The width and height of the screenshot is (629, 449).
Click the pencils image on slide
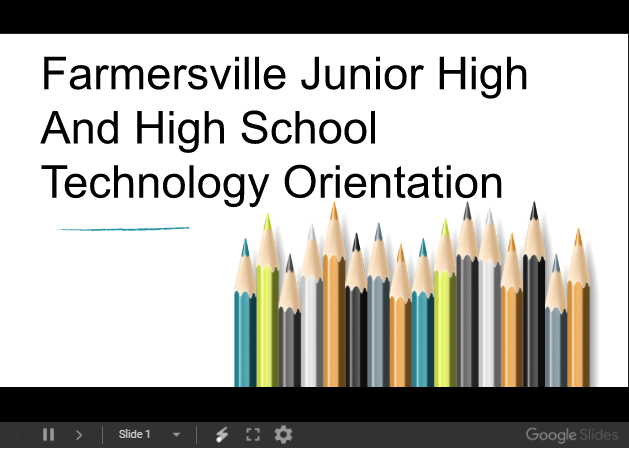(414, 294)
